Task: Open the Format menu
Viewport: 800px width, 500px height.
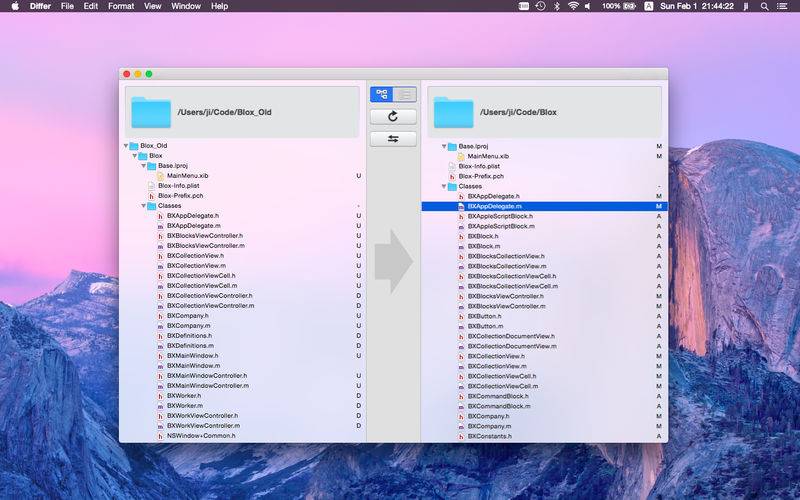Action: pyautogui.click(x=121, y=6)
